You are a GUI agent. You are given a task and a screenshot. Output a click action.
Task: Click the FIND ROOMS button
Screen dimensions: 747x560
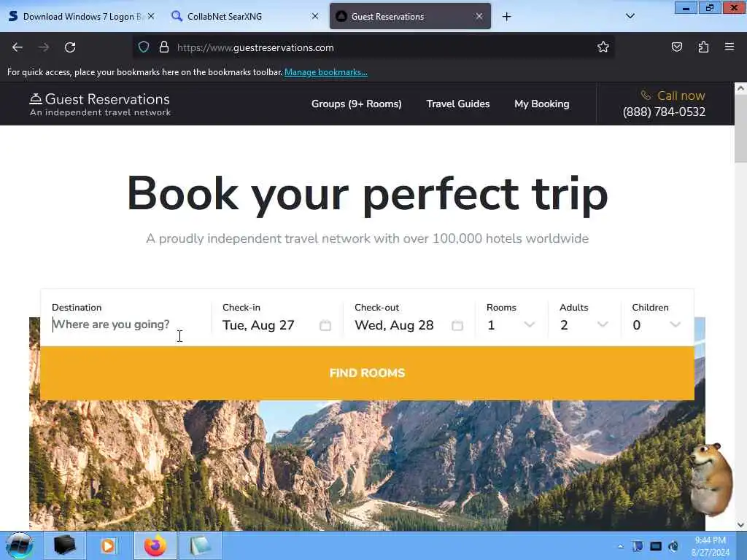pos(368,373)
